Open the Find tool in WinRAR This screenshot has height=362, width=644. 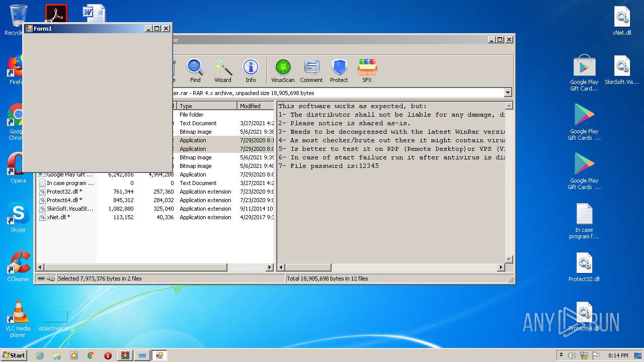pyautogui.click(x=195, y=70)
